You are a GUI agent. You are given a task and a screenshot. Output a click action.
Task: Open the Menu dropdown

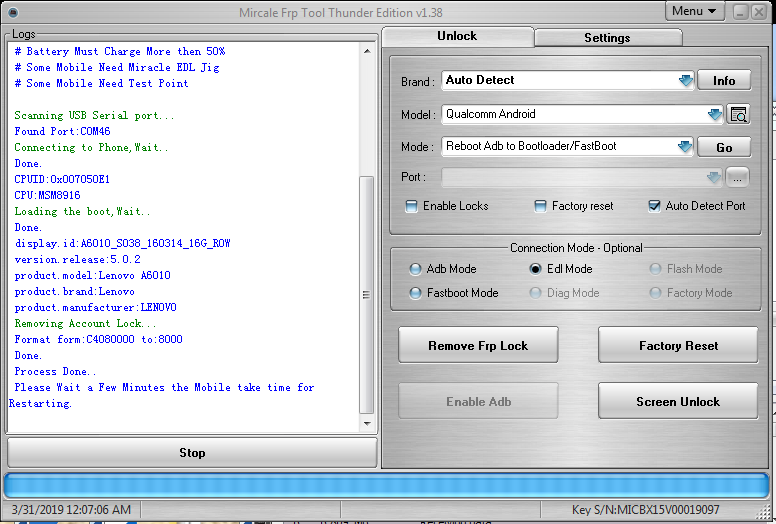coord(694,11)
